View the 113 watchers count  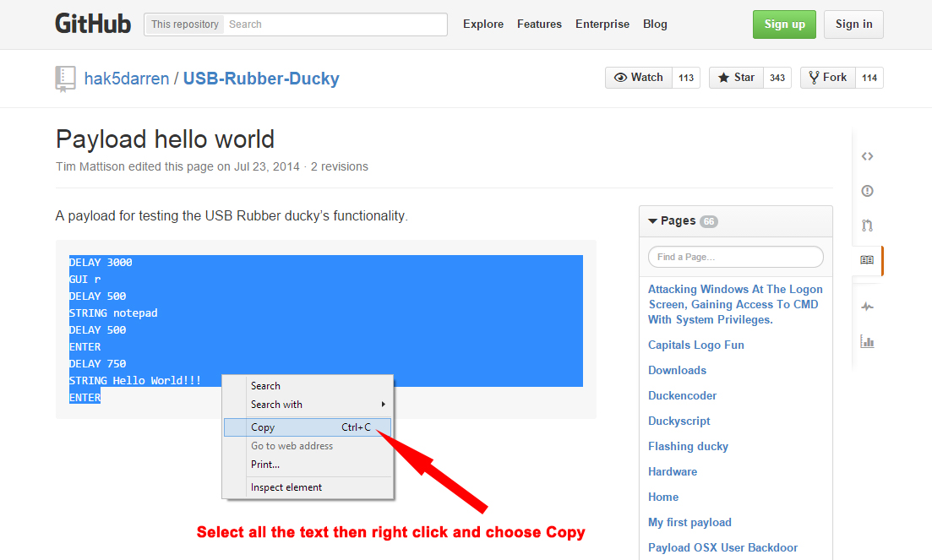pos(686,78)
